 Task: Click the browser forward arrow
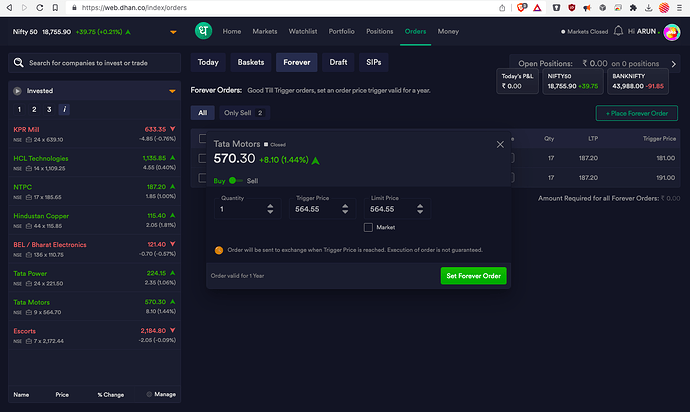[x=24, y=7]
